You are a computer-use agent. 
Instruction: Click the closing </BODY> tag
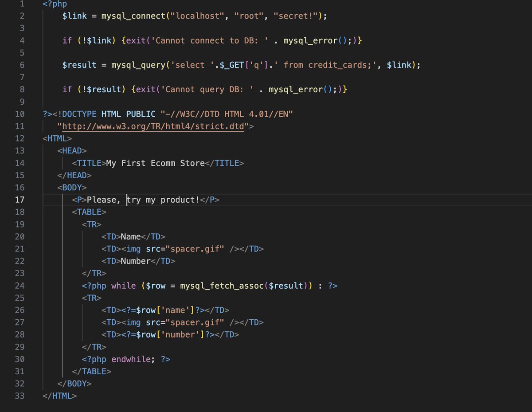click(x=74, y=384)
